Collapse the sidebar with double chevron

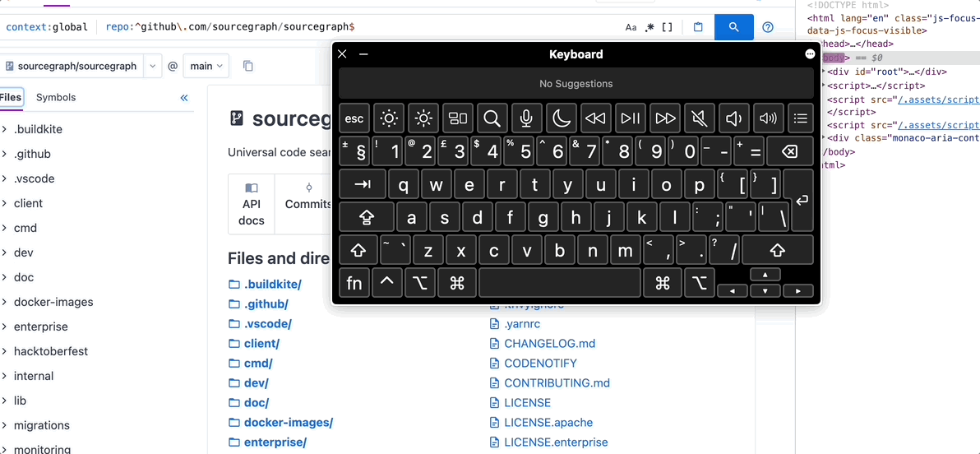(x=184, y=98)
